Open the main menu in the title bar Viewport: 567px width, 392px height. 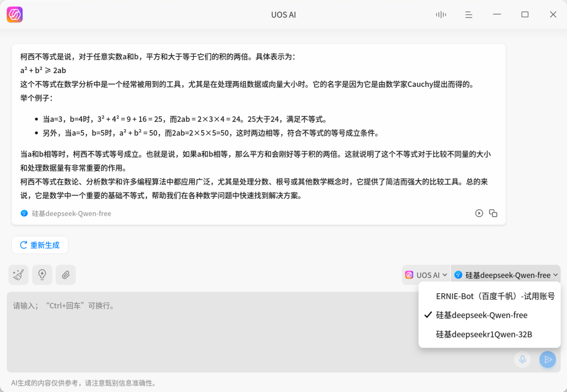[x=468, y=14]
